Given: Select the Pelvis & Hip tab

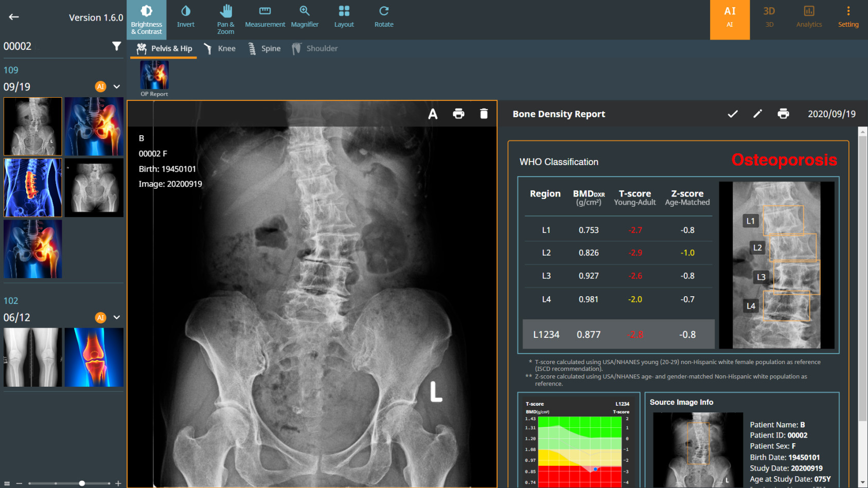Looking at the screenshot, I should click(x=164, y=49).
